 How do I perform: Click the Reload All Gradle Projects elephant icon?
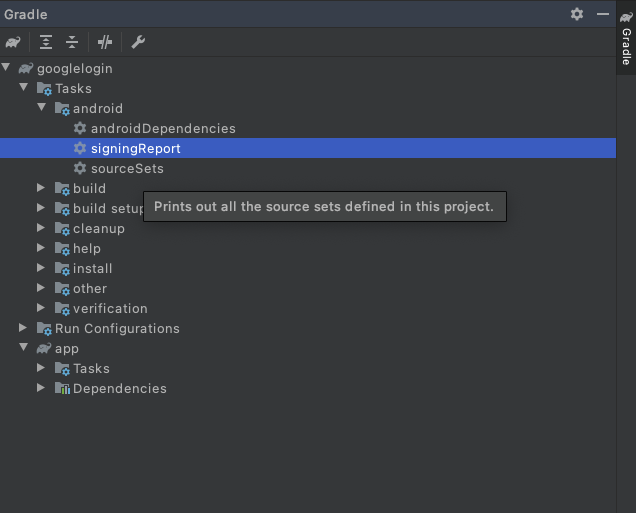(13, 42)
